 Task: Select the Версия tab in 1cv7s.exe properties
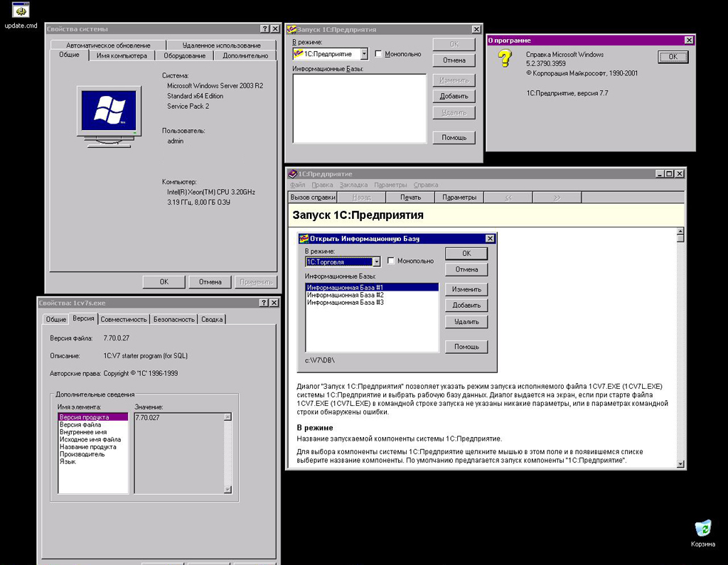coord(84,318)
